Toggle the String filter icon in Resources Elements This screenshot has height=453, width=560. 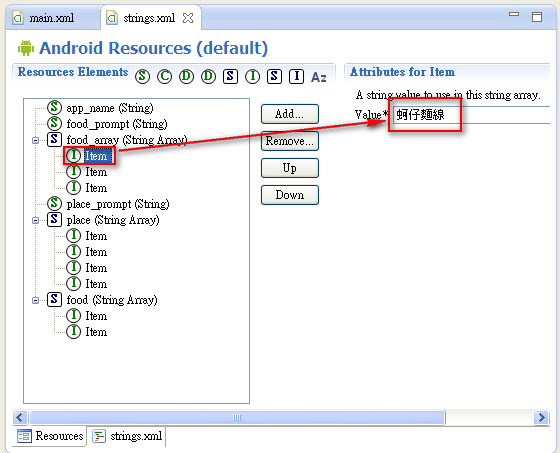[x=142, y=76]
